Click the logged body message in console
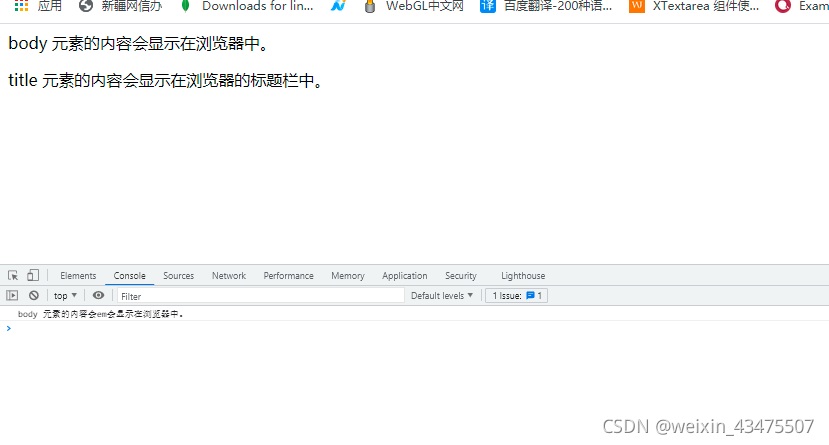 click(100, 314)
